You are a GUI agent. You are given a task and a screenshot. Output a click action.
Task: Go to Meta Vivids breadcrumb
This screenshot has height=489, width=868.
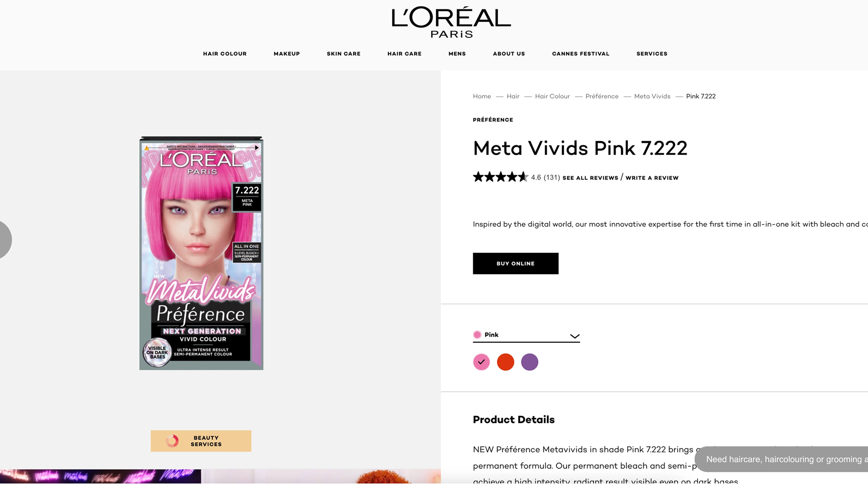[652, 96]
